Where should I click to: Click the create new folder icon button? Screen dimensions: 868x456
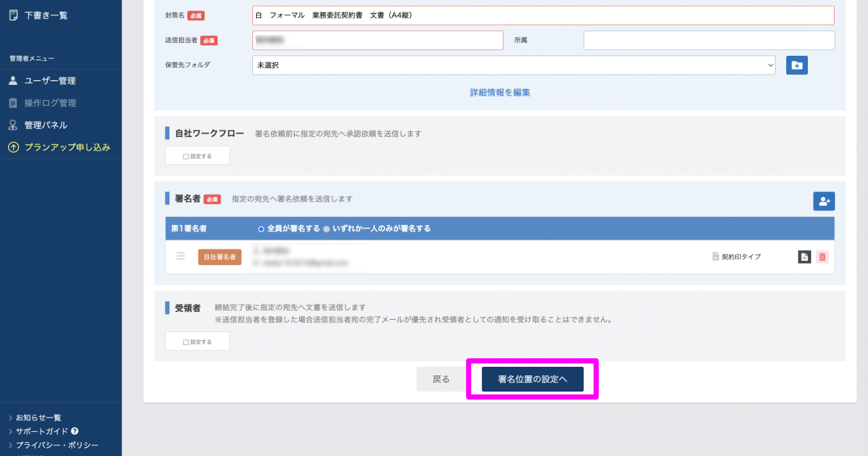[797, 65]
